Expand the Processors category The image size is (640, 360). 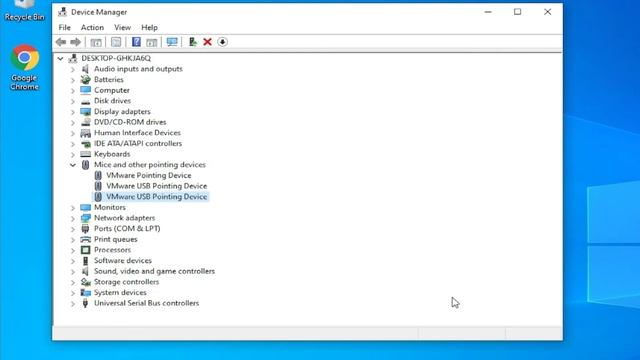pos(73,250)
